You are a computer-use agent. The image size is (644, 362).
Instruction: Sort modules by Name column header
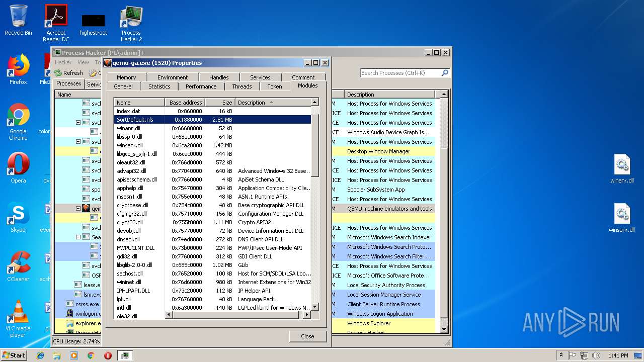[139, 103]
